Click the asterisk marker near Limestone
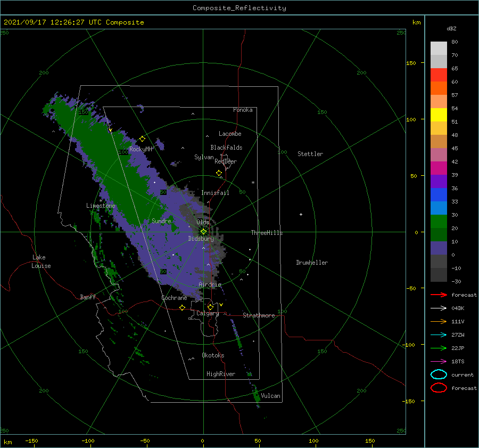The height and width of the screenshot is (448, 479). (x=101, y=201)
